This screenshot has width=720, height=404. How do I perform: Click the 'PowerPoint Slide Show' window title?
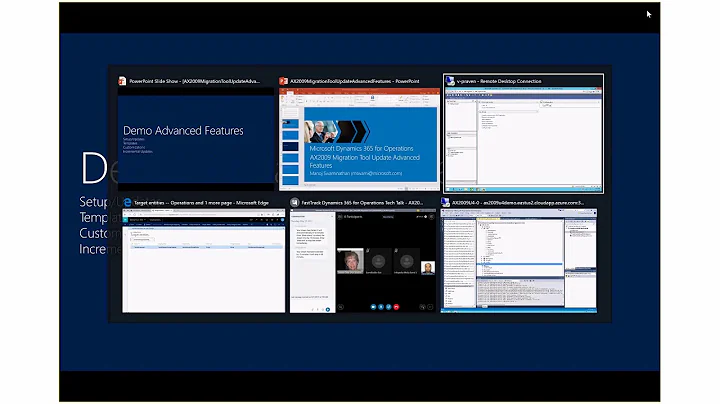click(x=195, y=81)
